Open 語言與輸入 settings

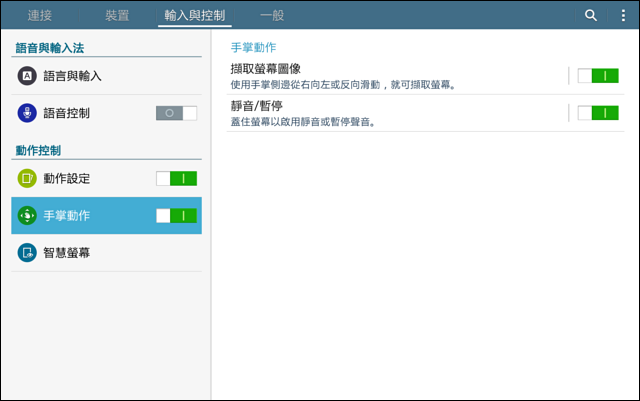107,76
